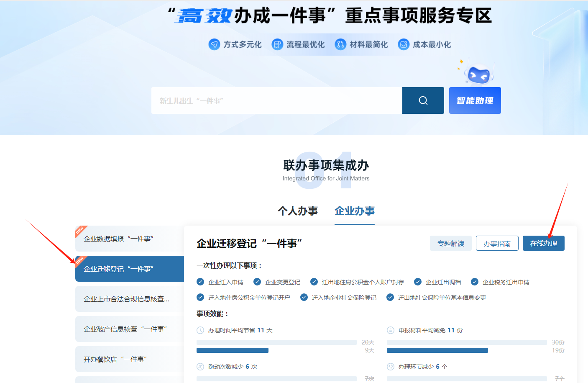Click the 办理时间 9天 progress bar

coord(233,350)
